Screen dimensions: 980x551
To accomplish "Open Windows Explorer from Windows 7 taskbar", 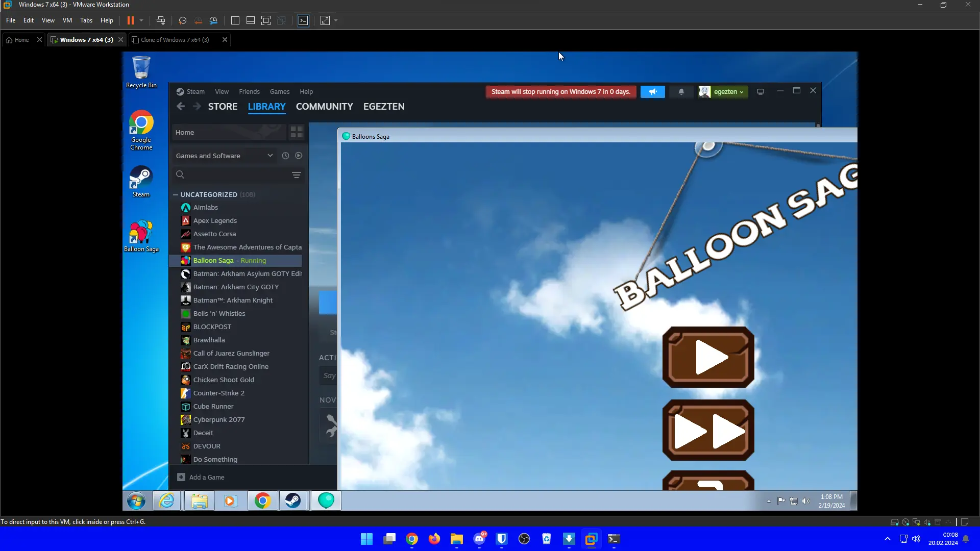I will coord(199,501).
